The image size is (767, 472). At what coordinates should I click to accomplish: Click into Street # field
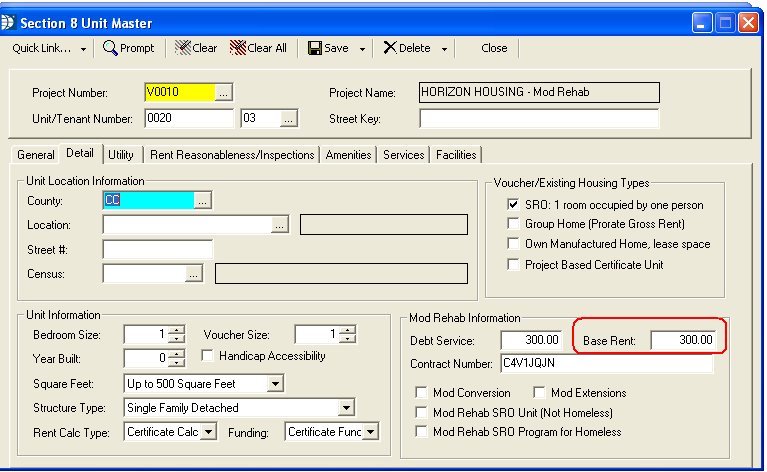coord(158,249)
